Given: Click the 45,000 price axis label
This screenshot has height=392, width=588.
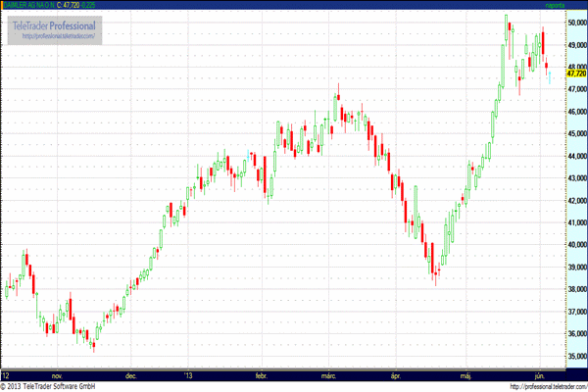Looking at the screenshot, I should [576, 133].
